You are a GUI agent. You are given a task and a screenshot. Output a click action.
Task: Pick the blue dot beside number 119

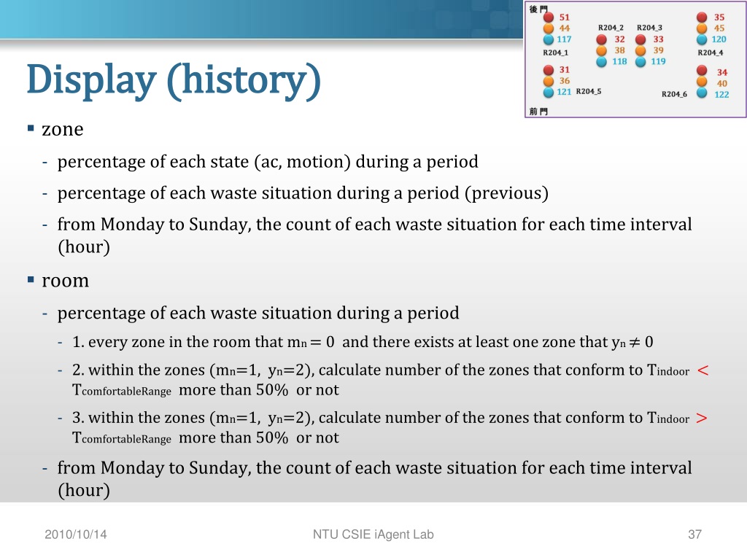[640, 61]
